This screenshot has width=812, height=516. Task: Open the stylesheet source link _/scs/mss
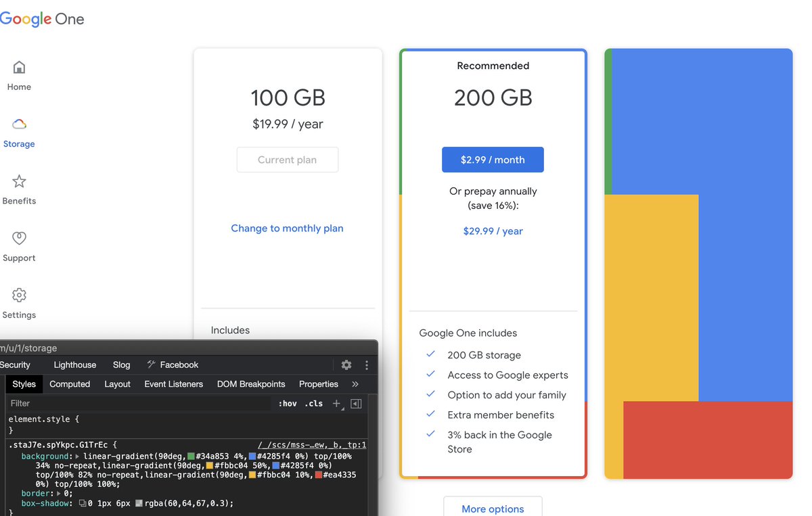point(312,445)
